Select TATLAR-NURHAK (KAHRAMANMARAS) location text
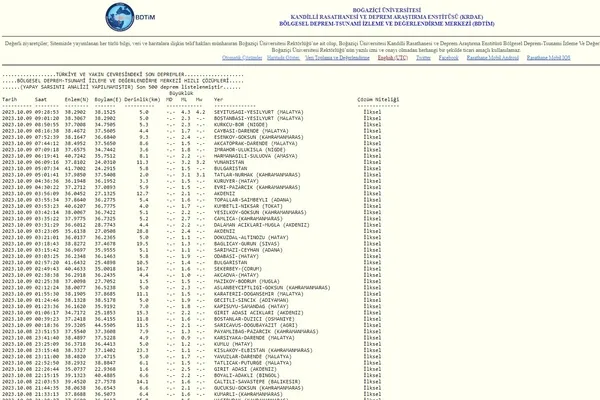The width and height of the screenshot is (600, 400). (257, 175)
